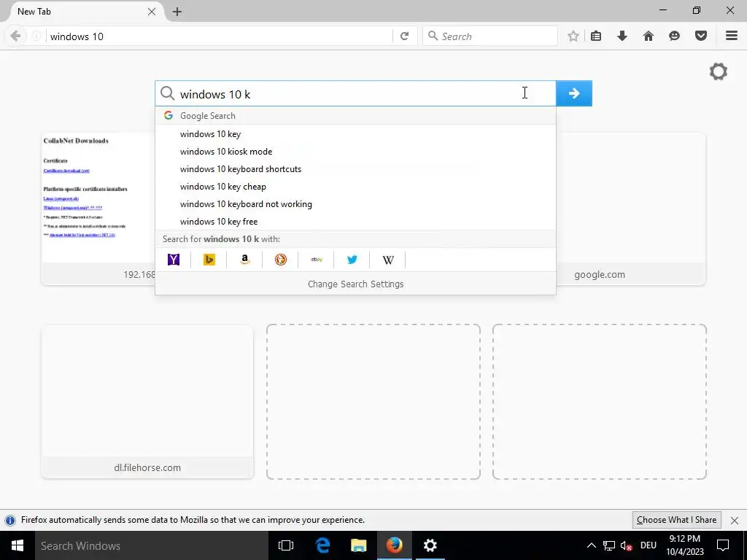Open a new tab with plus button
747x560 pixels.
(x=177, y=12)
